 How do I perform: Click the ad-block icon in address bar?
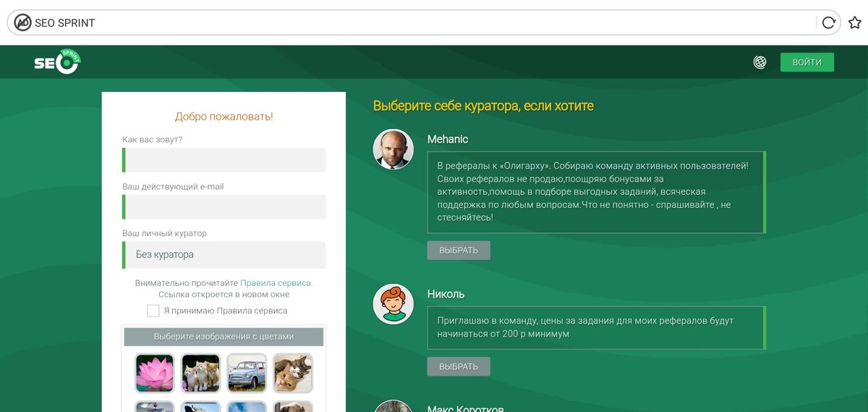22,22
